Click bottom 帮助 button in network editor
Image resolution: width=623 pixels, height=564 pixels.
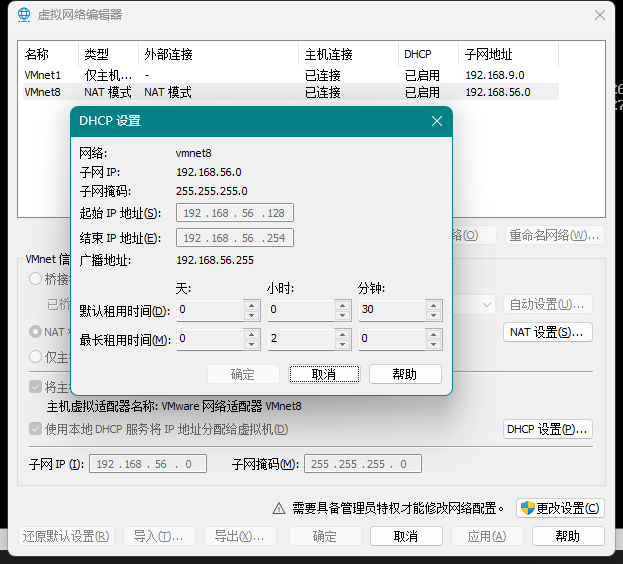[x=569, y=536]
